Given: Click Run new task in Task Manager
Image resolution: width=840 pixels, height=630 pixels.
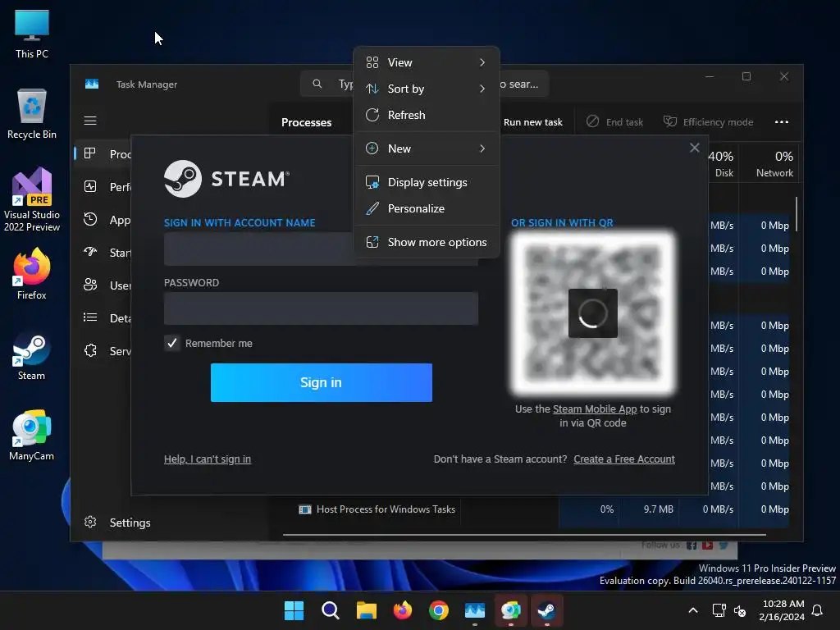Looking at the screenshot, I should (x=533, y=122).
